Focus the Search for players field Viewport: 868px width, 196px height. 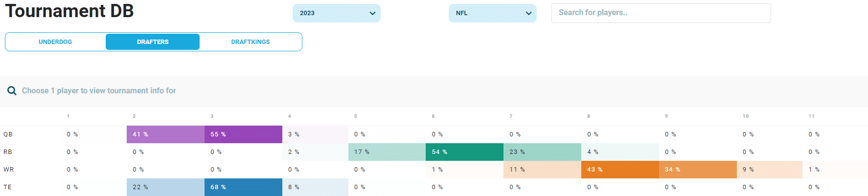coord(661,13)
